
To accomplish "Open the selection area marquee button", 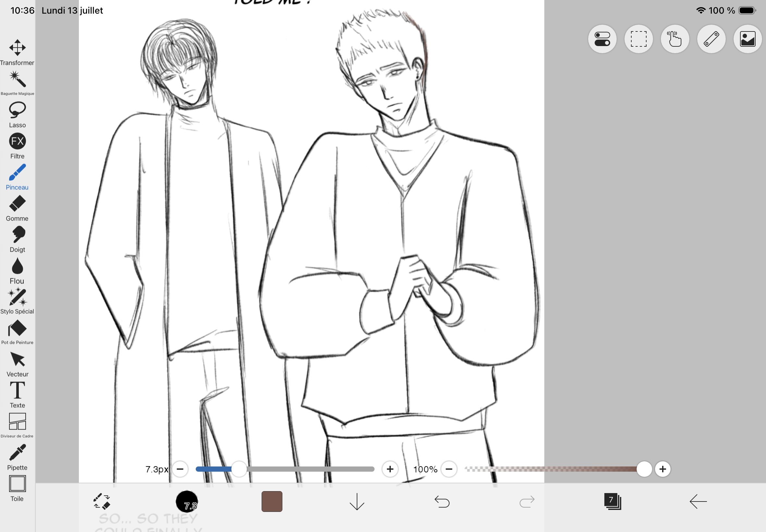I will (639, 39).
